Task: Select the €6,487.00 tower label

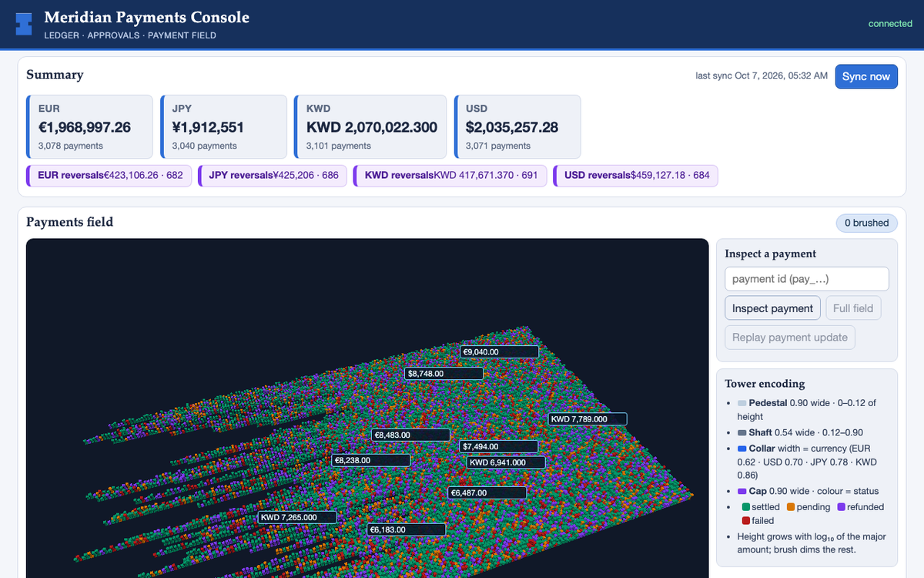Action: pos(487,493)
